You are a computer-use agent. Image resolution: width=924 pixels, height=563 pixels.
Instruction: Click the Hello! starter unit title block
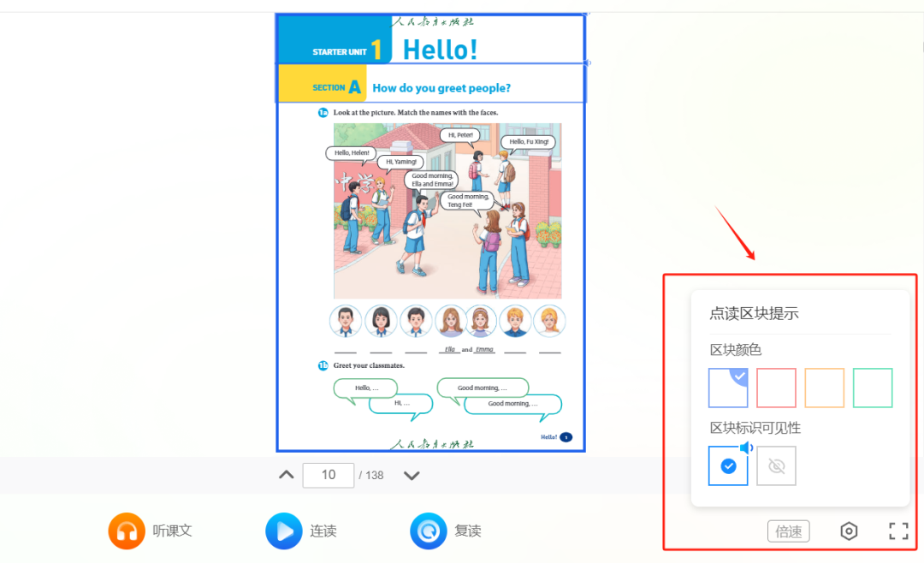pos(430,39)
